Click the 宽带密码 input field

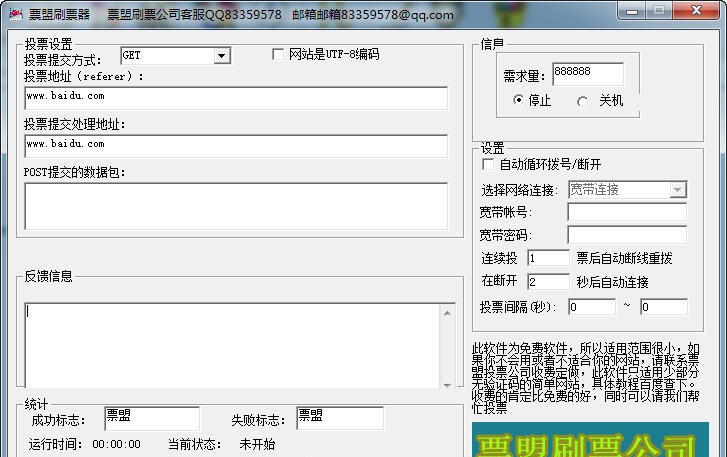(x=627, y=235)
